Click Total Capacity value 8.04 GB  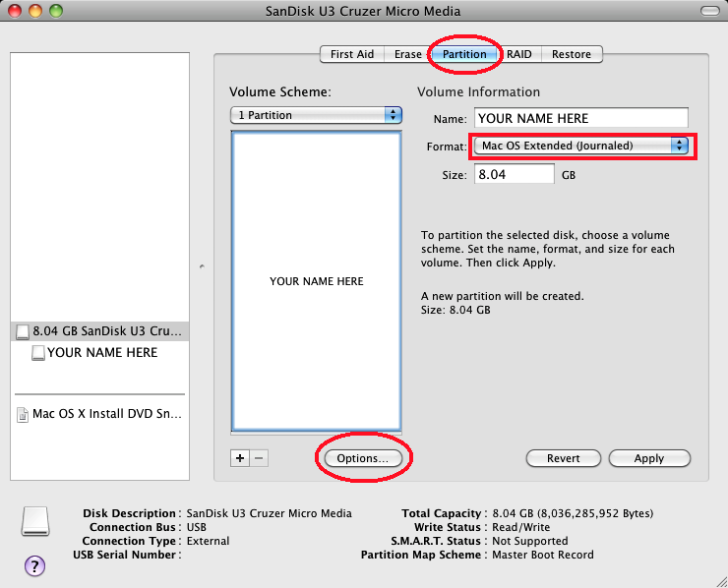click(573, 513)
